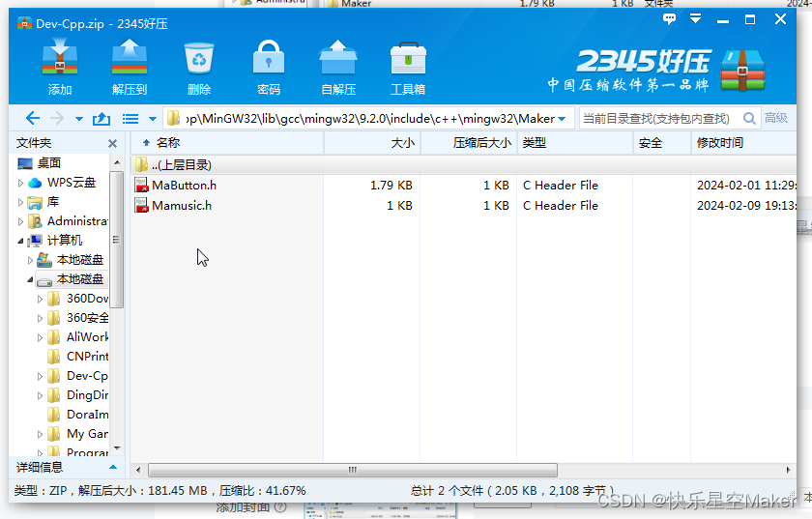This screenshot has height=519, width=812.
Task: Expand the 360Dow folder node
Action: click(40, 299)
